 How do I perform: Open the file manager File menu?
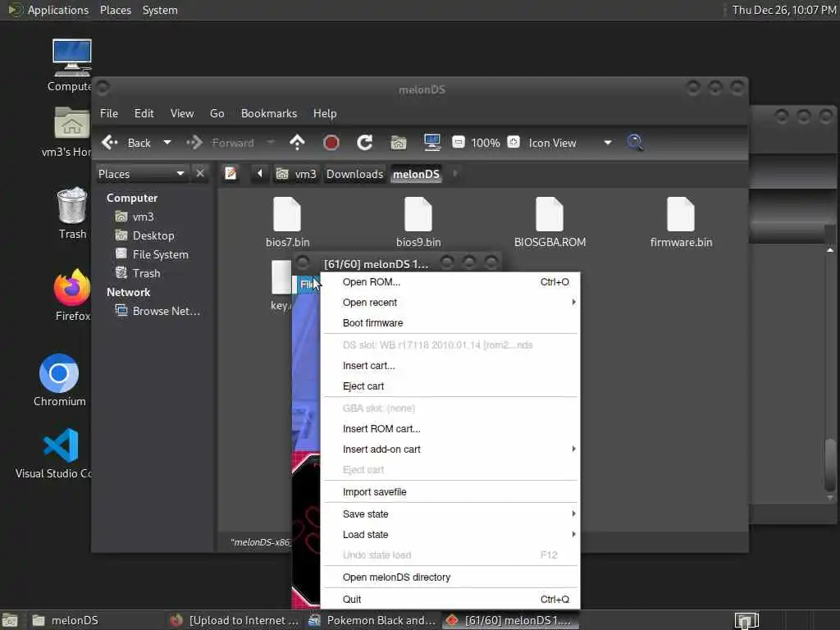coord(109,113)
